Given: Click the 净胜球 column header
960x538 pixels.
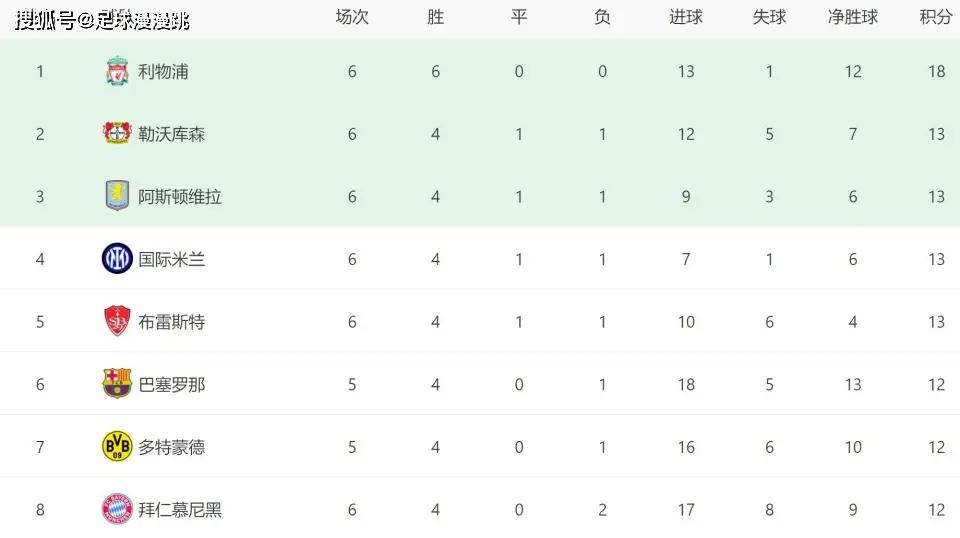Looking at the screenshot, I should coord(853,17).
